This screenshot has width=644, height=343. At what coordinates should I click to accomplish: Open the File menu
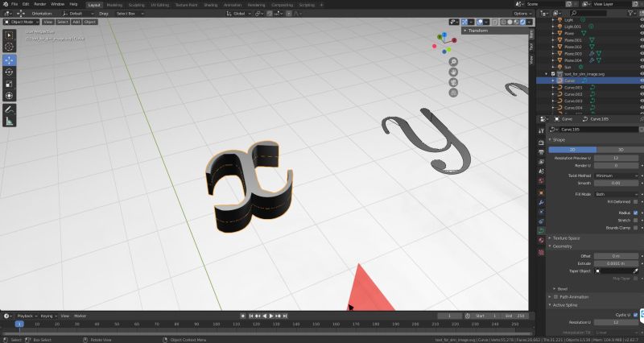14,4
